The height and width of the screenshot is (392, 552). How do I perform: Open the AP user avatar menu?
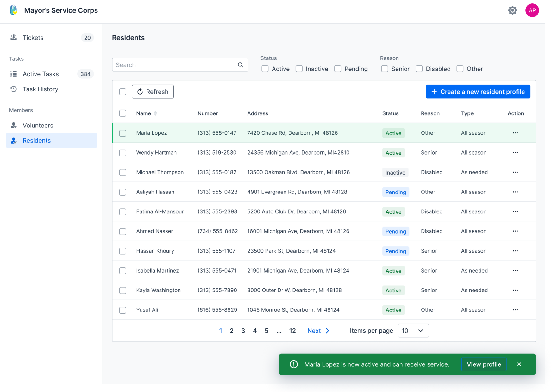[x=532, y=10]
